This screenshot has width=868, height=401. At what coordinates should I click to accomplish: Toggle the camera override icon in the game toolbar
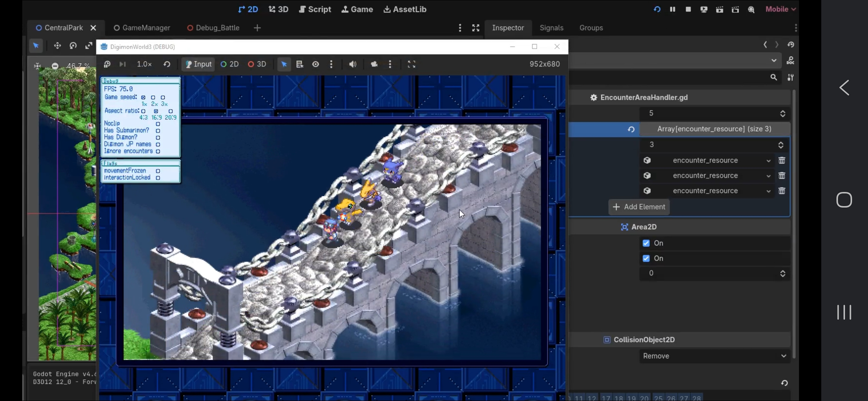(374, 64)
